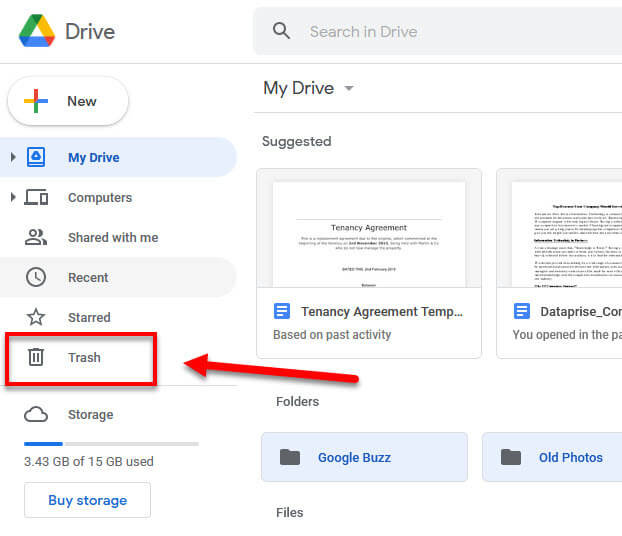Click the Drive title text
This screenshot has height=536, width=622.
tap(90, 31)
